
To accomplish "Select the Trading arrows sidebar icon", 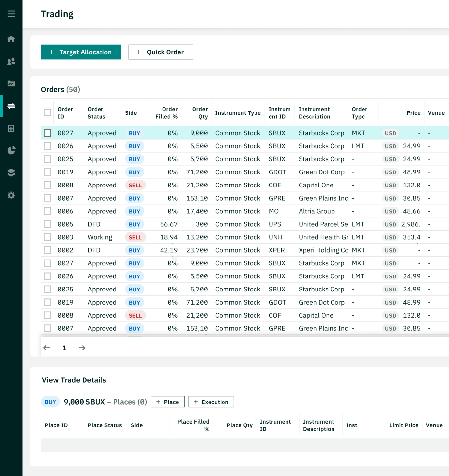I will [x=11, y=106].
